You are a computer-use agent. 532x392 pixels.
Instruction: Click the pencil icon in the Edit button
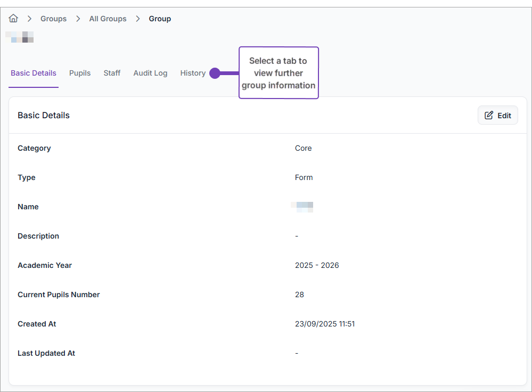coord(489,116)
